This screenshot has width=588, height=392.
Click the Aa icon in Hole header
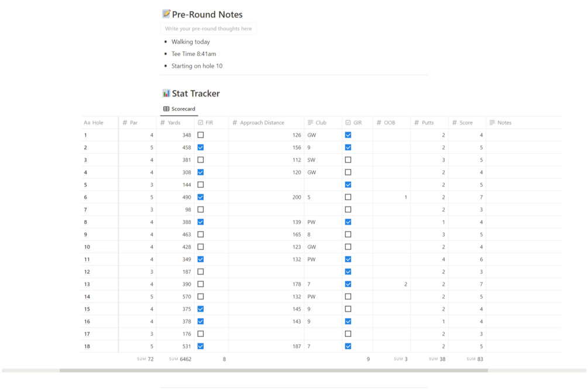click(x=87, y=123)
